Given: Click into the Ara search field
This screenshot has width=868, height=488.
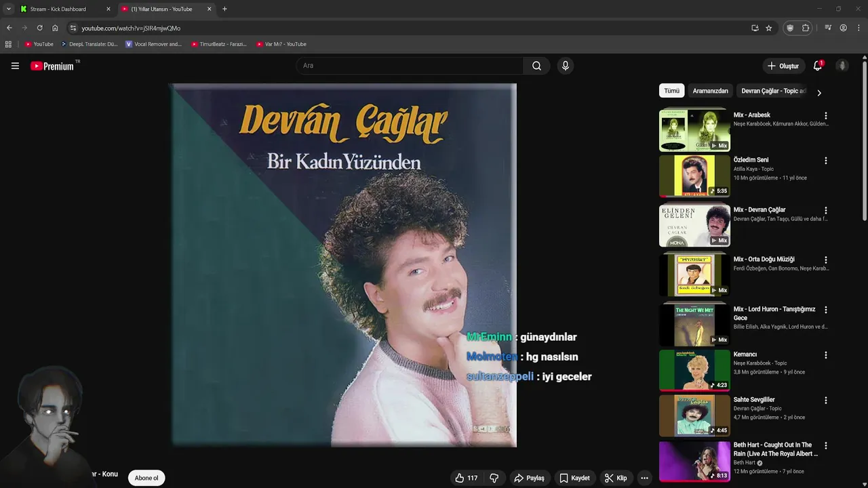Looking at the screenshot, I should (409, 66).
